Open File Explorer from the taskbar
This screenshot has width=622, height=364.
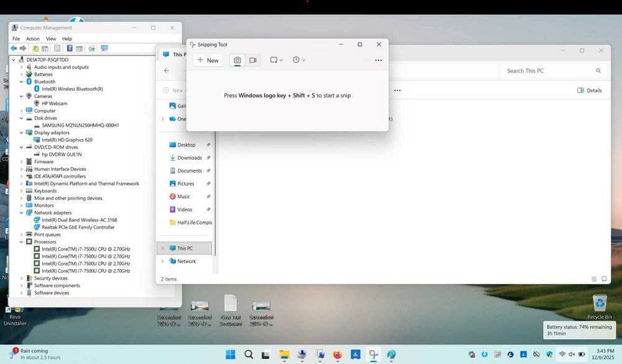point(284,355)
